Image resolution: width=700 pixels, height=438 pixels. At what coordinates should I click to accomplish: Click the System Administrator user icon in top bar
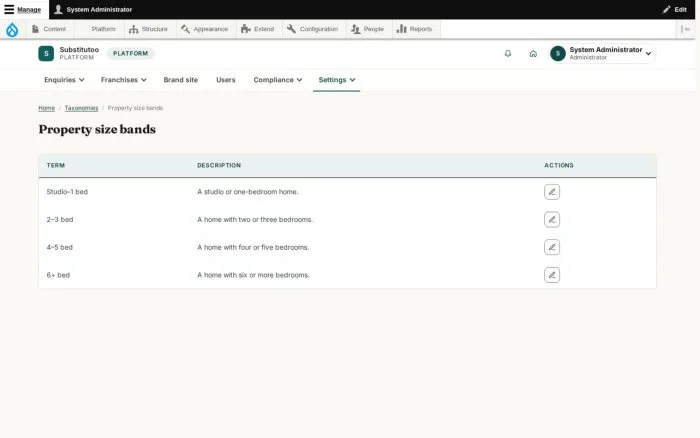58,9
